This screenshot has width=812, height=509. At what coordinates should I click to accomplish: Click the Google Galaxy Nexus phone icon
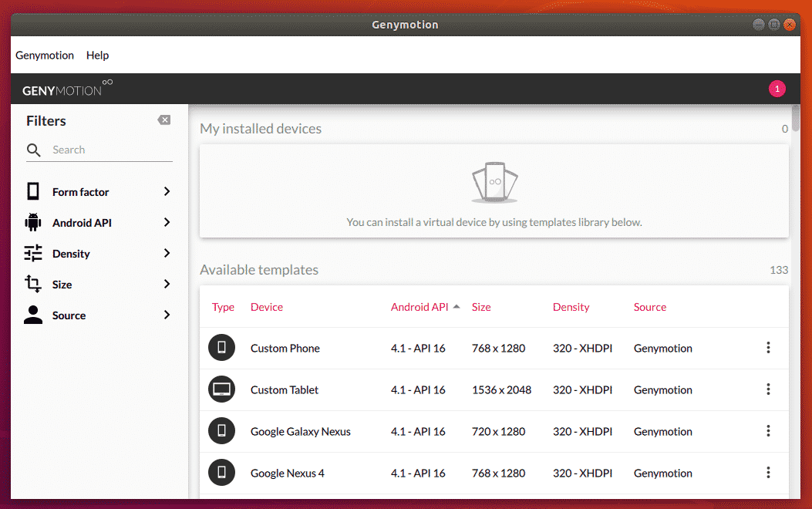click(x=221, y=431)
